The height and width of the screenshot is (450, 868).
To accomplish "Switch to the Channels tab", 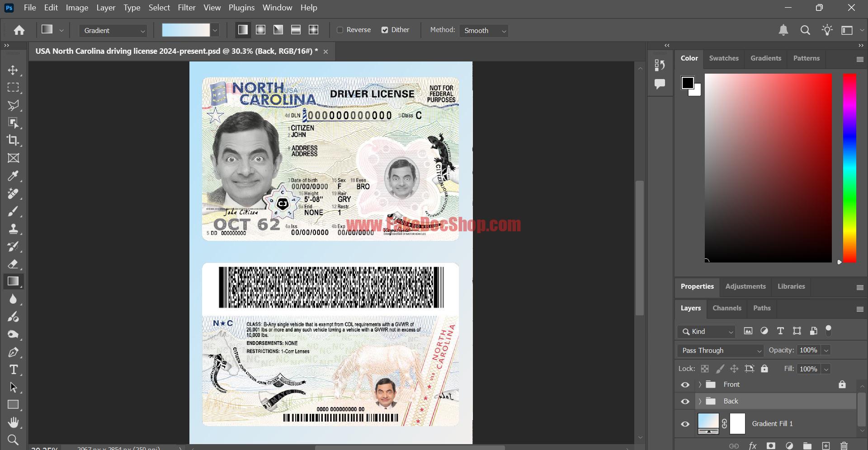I will click(x=727, y=308).
